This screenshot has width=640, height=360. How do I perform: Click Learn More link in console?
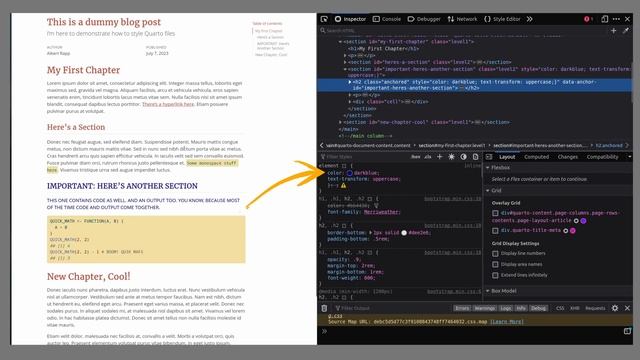click(507, 322)
